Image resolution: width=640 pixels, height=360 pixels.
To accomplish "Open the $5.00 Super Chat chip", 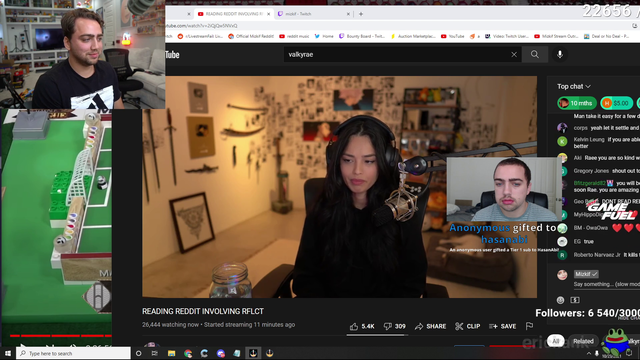I will (x=616, y=103).
